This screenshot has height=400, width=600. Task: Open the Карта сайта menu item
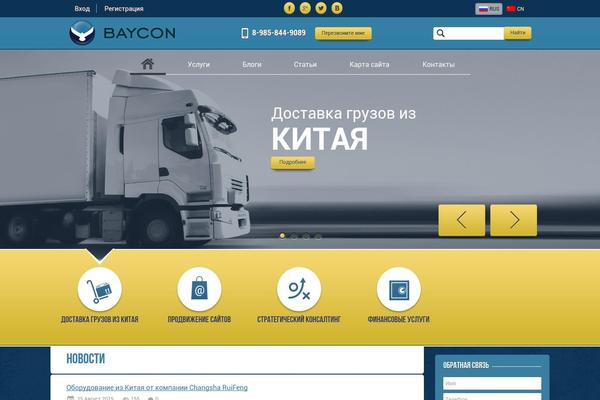click(x=369, y=64)
